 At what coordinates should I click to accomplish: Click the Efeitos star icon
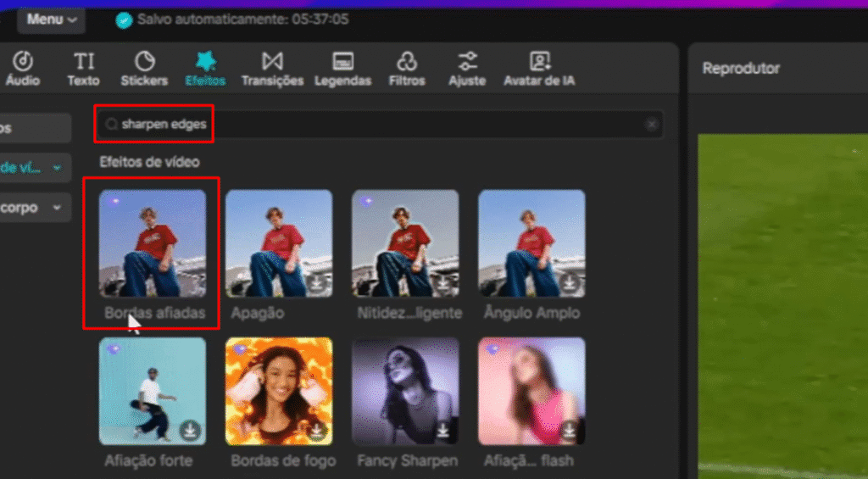(x=204, y=62)
